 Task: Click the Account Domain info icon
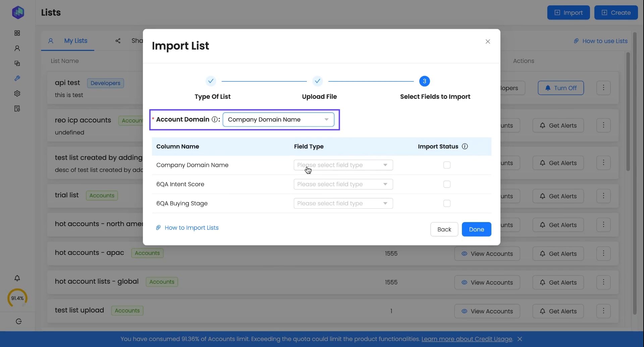(215, 120)
